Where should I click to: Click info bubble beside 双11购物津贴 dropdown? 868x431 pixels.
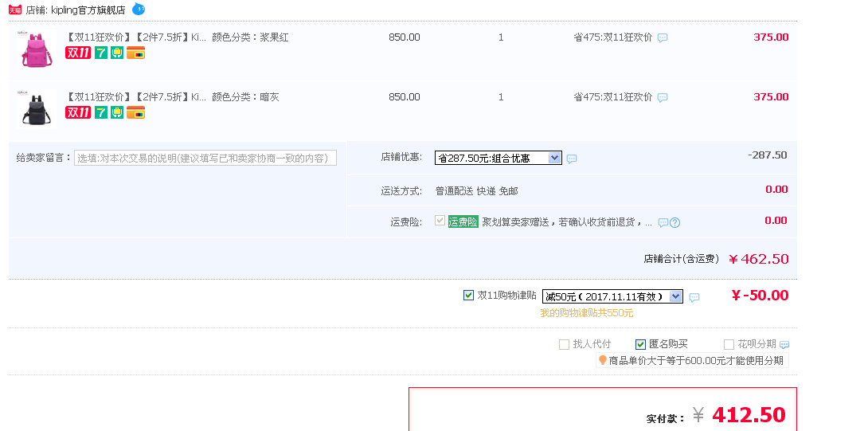point(694,297)
